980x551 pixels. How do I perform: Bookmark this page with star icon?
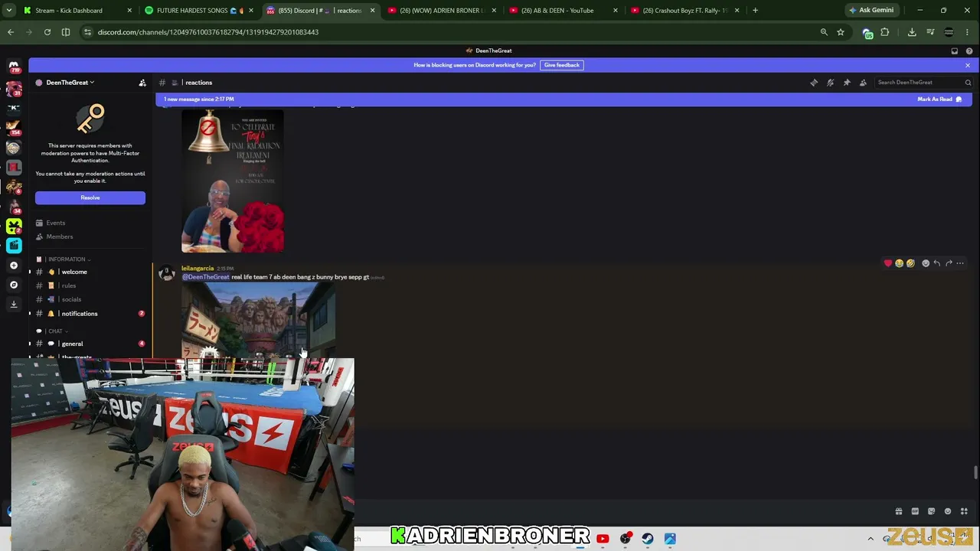click(841, 32)
